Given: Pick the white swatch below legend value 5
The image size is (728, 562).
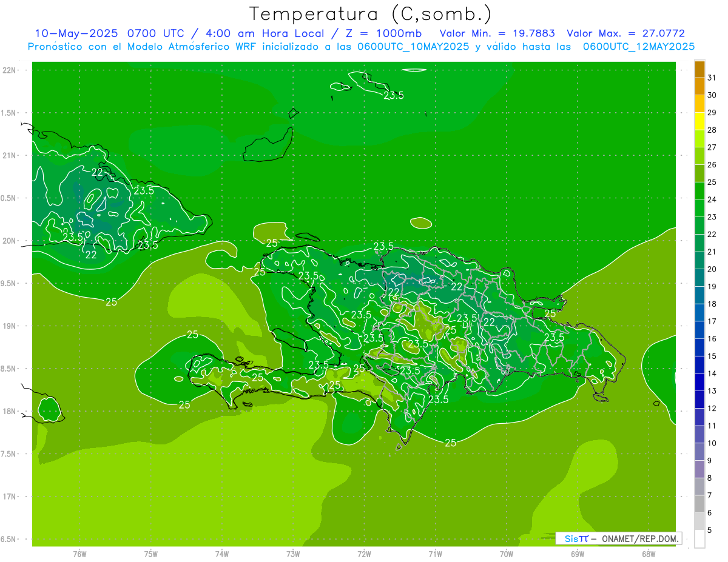Looking at the screenshot, I should coord(699,539).
